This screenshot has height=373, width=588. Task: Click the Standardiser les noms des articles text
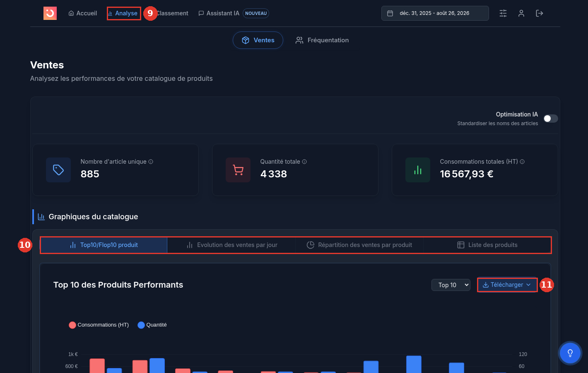(498, 124)
